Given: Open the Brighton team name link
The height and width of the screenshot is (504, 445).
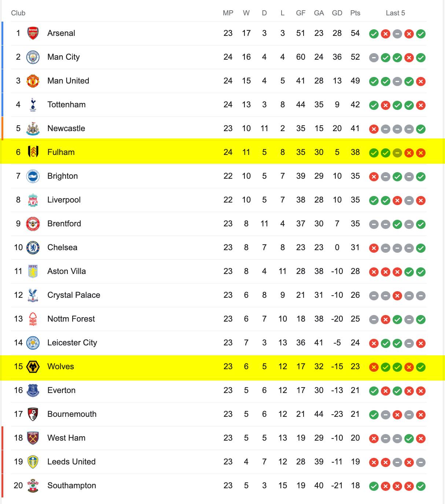Looking at the screenshot, I should (x=63, y=176).
